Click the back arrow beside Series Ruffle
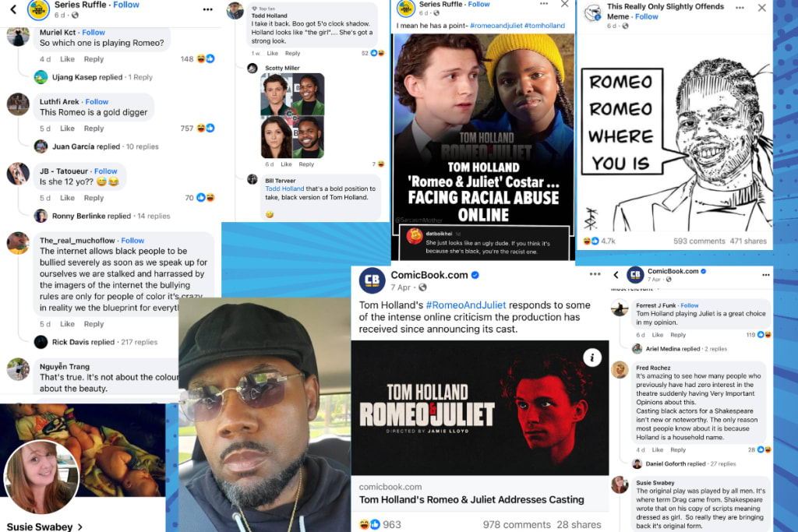 14,9
